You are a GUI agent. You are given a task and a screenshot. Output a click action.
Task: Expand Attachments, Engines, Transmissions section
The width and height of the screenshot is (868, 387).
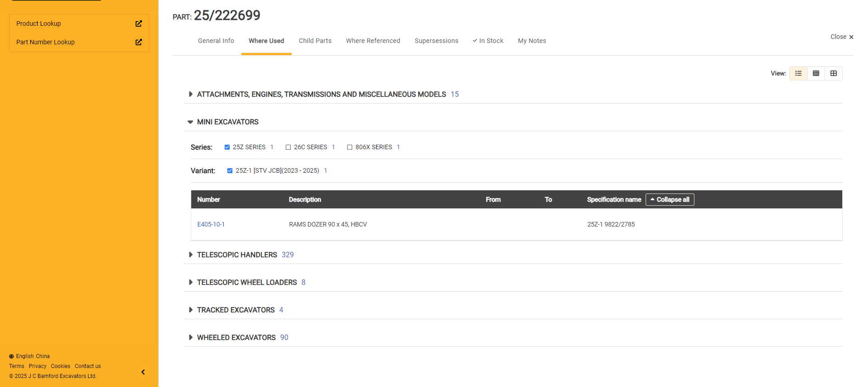[191, 94]
